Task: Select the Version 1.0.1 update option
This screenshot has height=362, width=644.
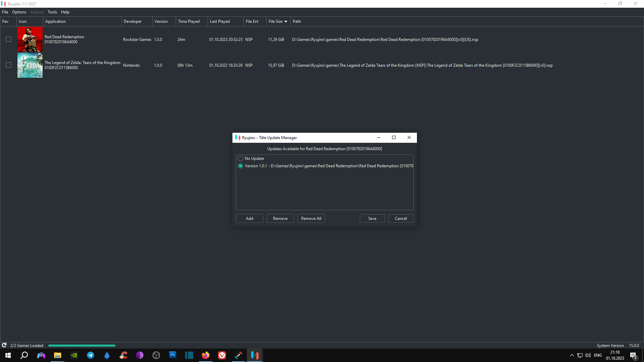Action: 240,166
